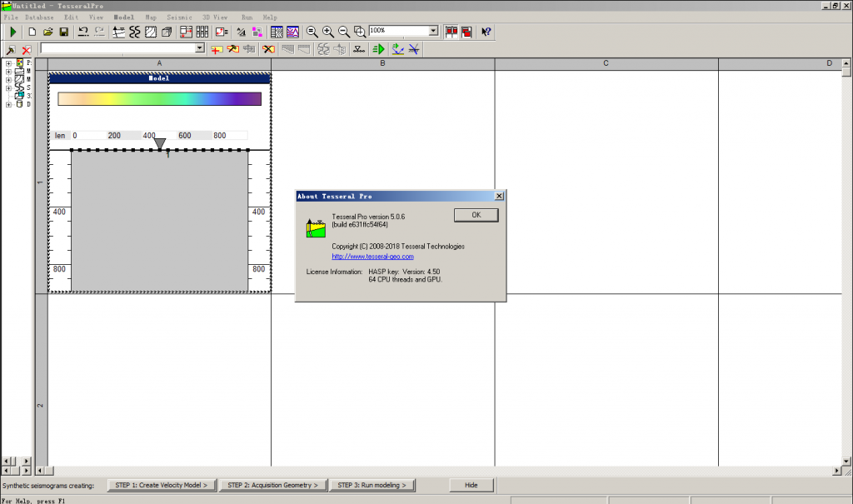
Task: Open the Seismic menu
Action: click(180, 17)
